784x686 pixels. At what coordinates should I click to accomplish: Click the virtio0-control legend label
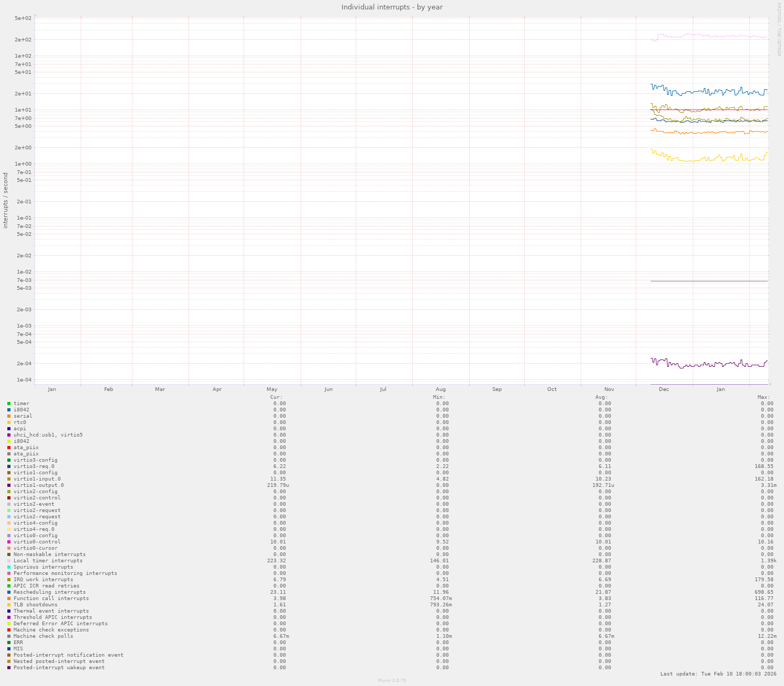click(x=37, y=542)
